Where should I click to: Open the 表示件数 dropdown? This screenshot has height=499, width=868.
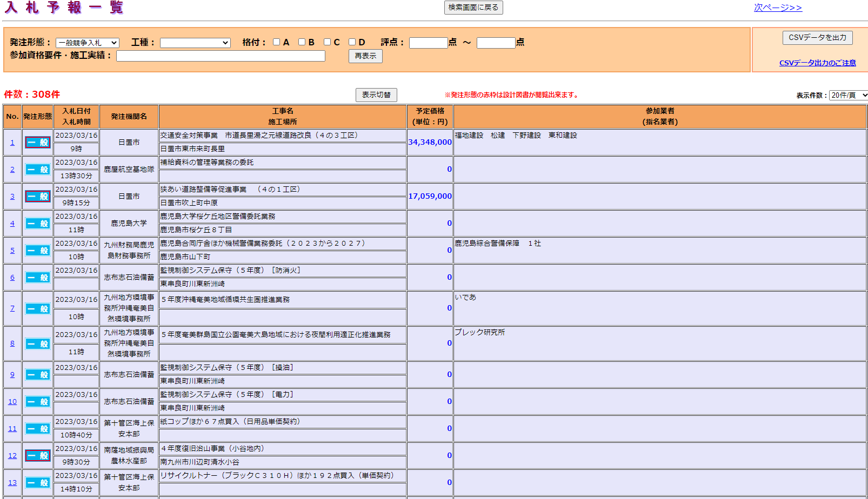(849, 95)
